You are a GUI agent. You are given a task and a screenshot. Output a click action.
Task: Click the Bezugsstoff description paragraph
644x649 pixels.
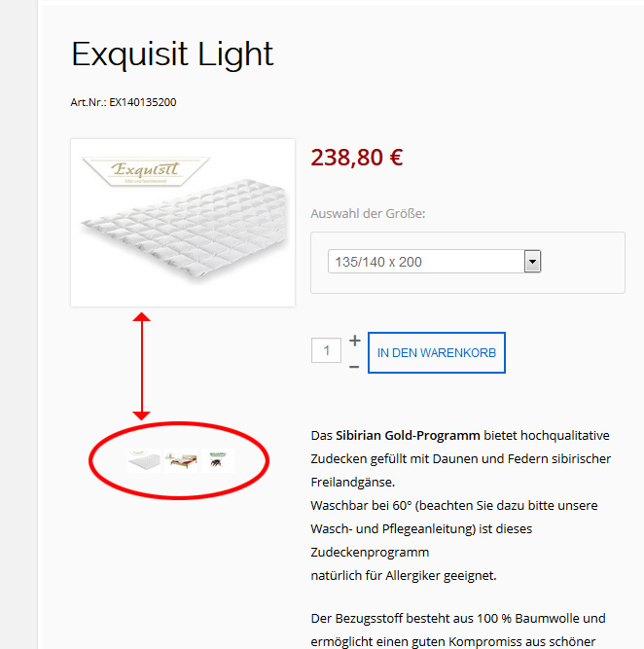pyautogui.click(x=457, y=618)
